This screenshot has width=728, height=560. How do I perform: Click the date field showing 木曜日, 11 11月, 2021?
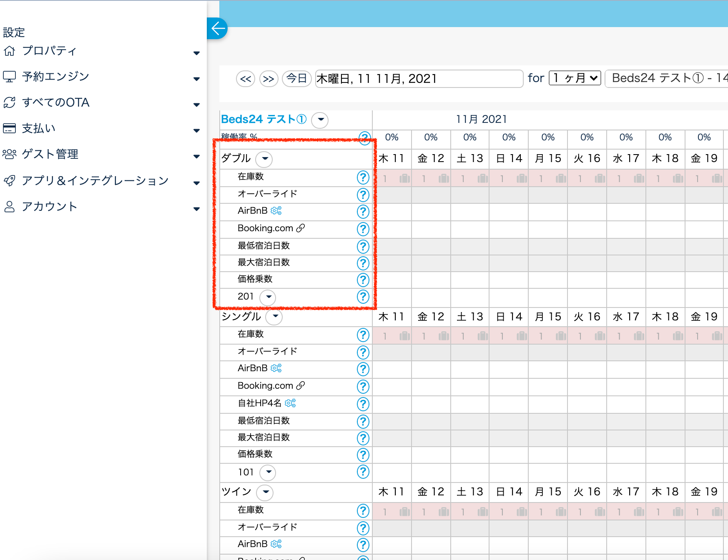coord(419,78)
